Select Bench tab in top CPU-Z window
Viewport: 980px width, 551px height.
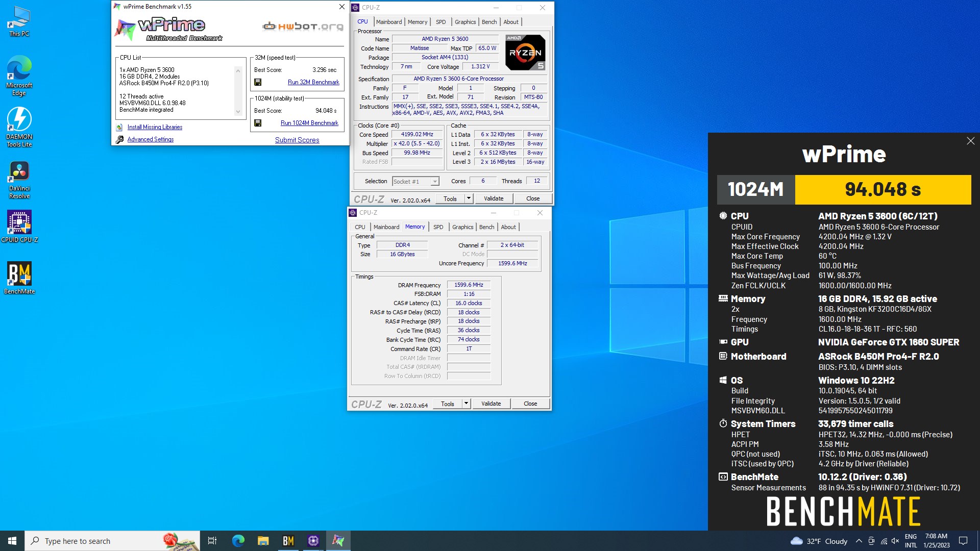(x=489, y=22)
